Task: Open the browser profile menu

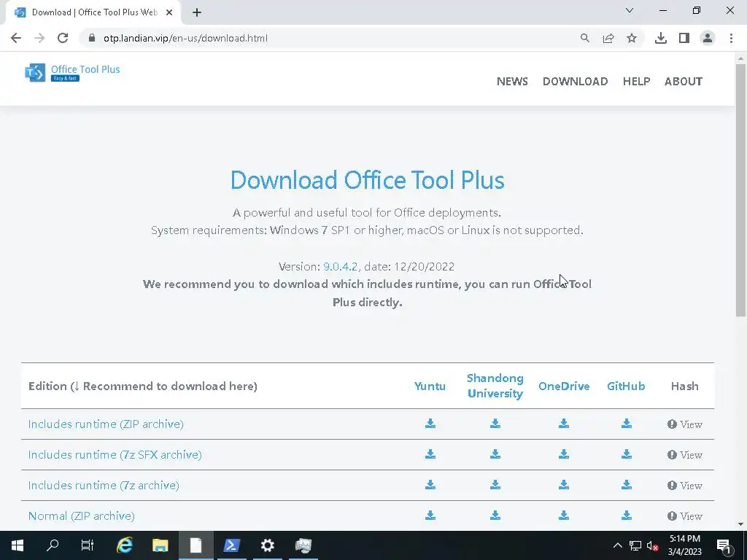Action: pos(708,38)
